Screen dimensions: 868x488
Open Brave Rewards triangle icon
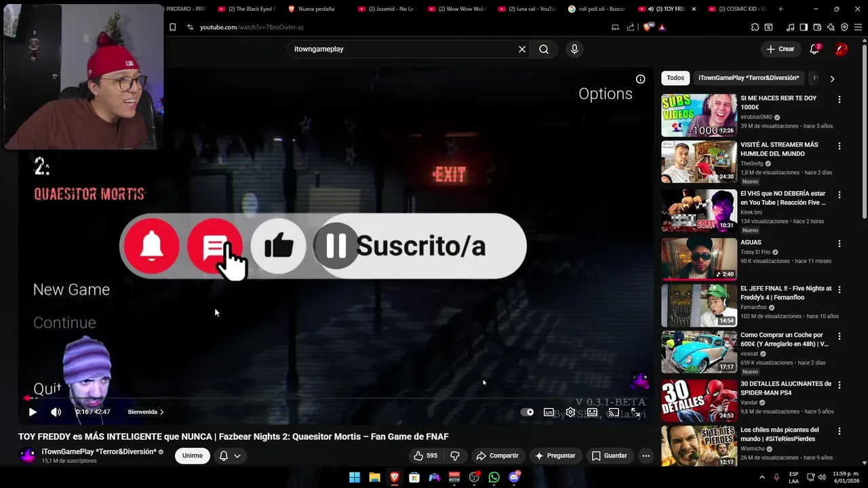(x=662, y=27)
